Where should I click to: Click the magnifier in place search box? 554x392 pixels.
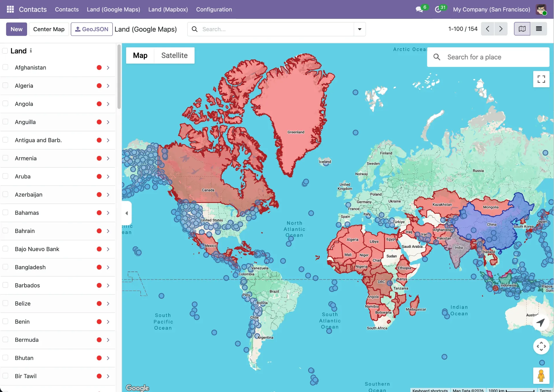tap(437, 57)
